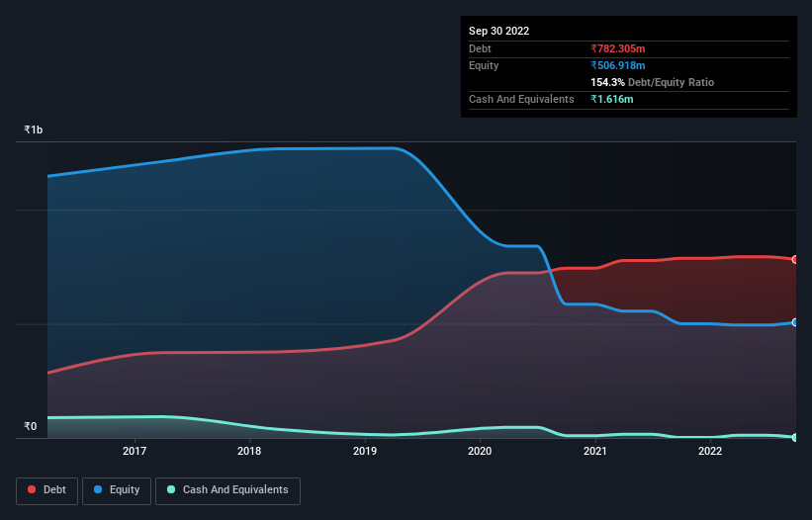Click the Cash And Equivalents label in tooltip
This screenshot has width=812, height=520.
coord(521,99)
